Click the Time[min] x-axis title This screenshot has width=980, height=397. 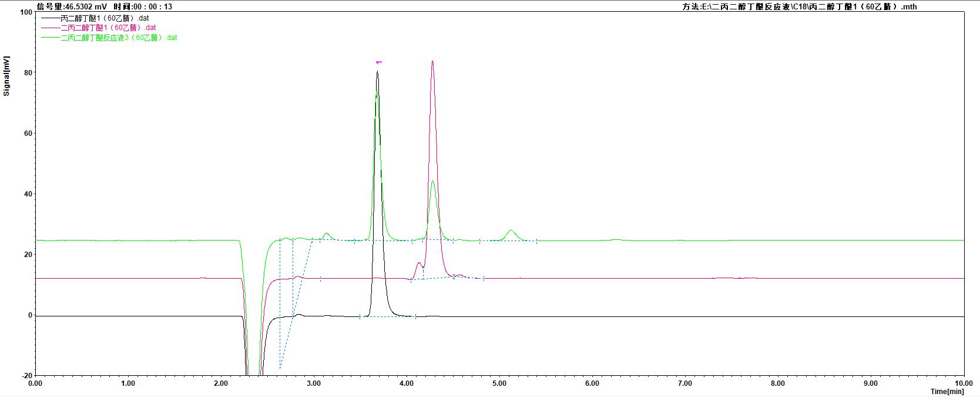click(x=947, y=391)
